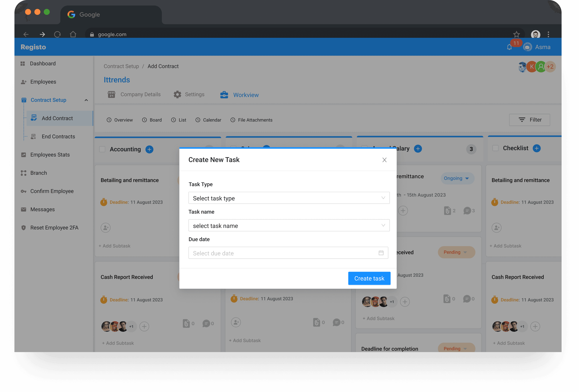
Task: Open the Select task type dropdown
Action: tap(289, 198)
